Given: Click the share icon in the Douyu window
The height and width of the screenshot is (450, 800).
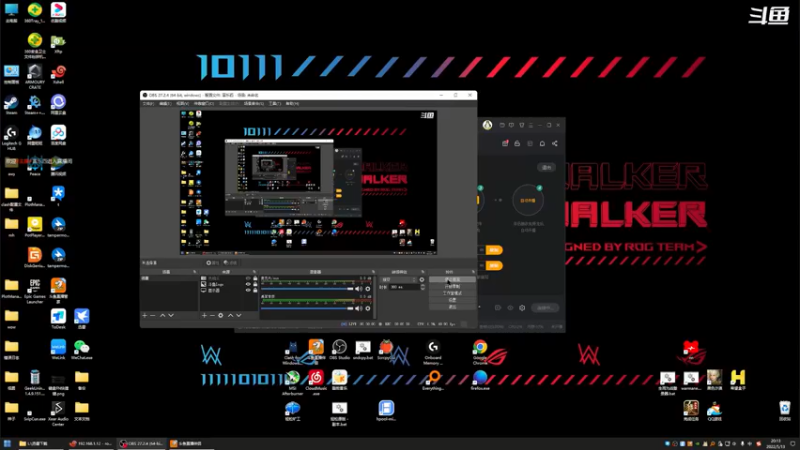Looking at the screenshot, I should 555,143.
